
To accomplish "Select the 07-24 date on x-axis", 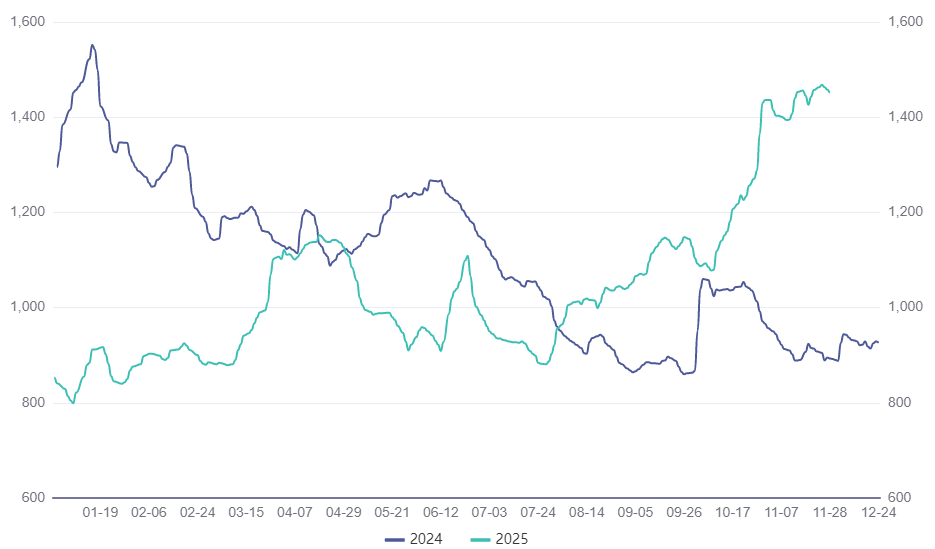I will pyautogui.click(x=538, y=512).
